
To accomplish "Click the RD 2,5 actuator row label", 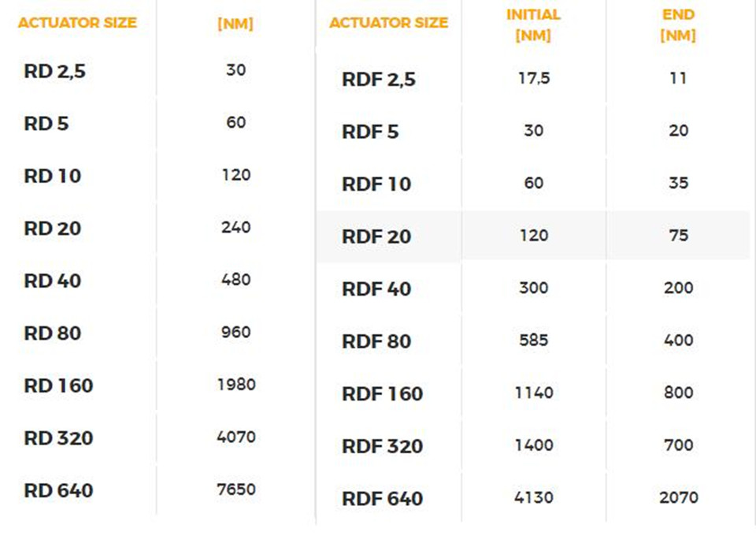I will point(54,72).
